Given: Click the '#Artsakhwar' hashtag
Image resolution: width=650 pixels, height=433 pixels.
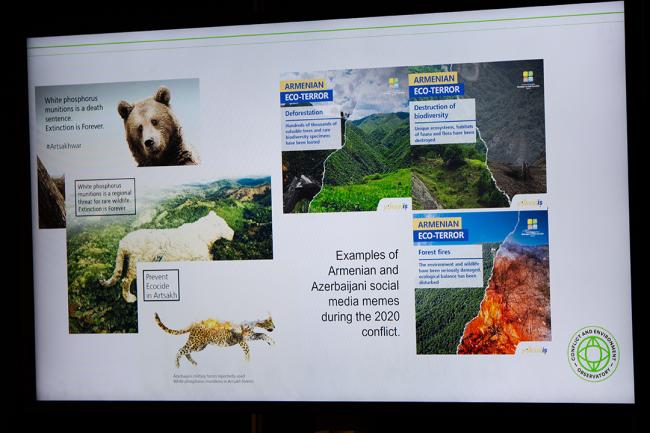Looking at the screenshot, I should (x=64, y=146).
